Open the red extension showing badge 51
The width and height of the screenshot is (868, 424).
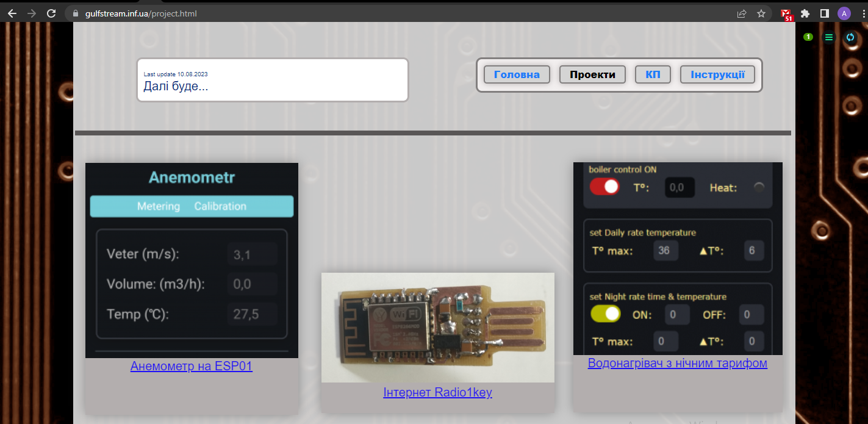(x=787, y=14)
